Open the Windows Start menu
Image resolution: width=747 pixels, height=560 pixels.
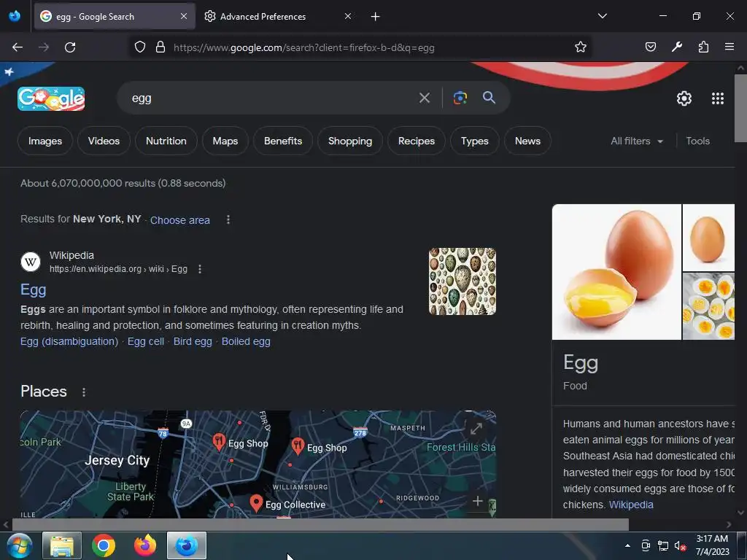(x=20, y=545)
